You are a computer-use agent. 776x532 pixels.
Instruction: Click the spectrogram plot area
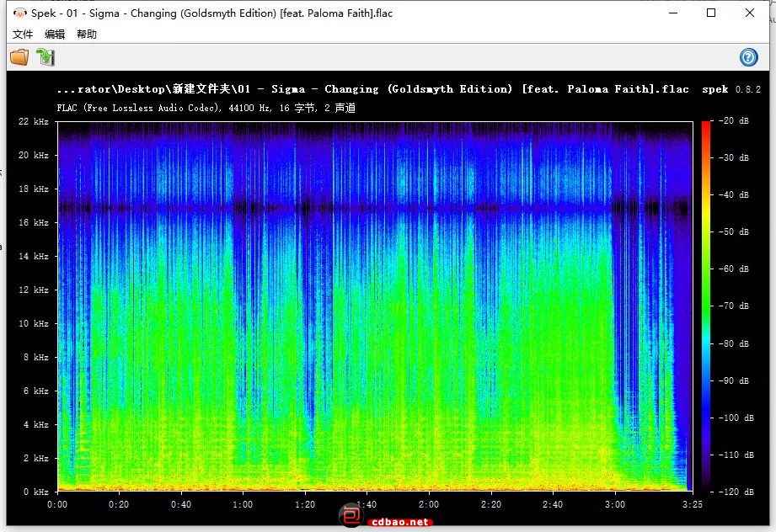(375, 306)
